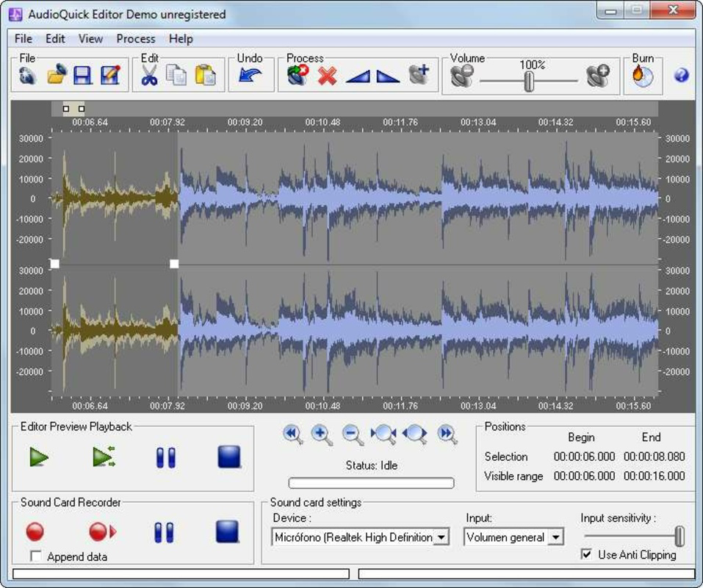Image resolution: width=703 pixels, height=588 pixels.
Task: Click bottom ruler label 00:13.04
Action: click(478, 406)
